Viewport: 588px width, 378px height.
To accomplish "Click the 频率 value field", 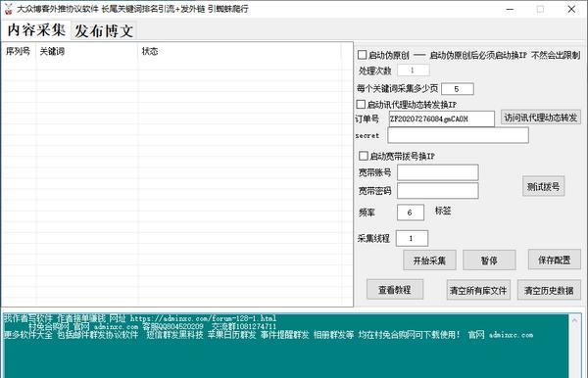I will (x=411, y=213).
